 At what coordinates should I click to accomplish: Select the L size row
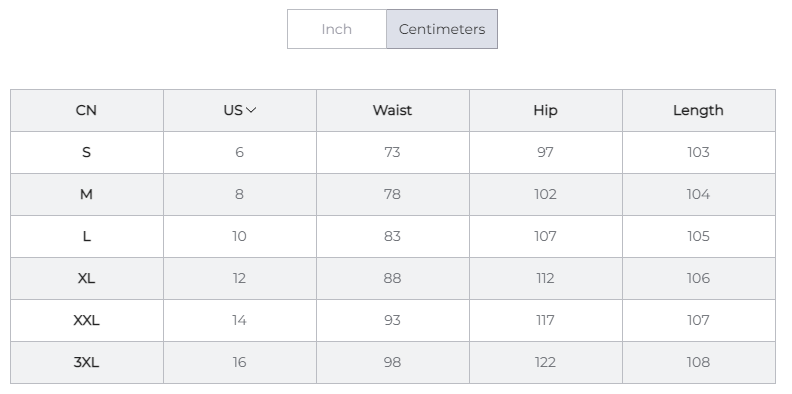coord(393,236)
